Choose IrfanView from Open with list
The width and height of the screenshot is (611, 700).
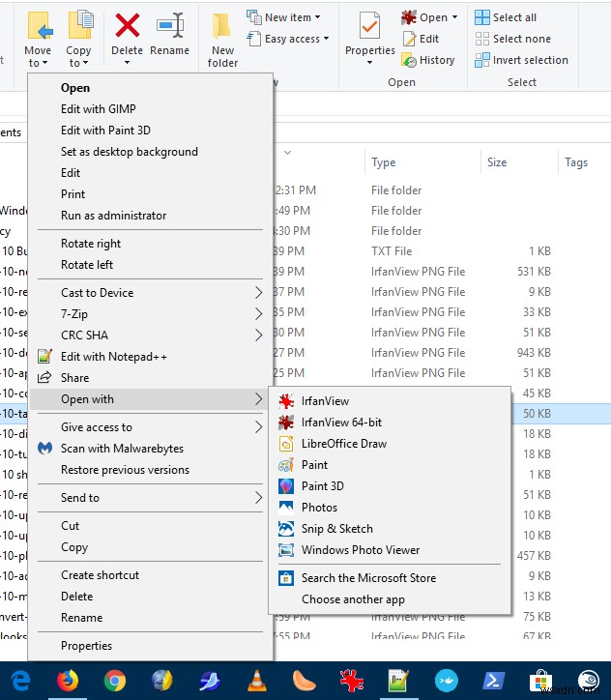tap(390, 401)
